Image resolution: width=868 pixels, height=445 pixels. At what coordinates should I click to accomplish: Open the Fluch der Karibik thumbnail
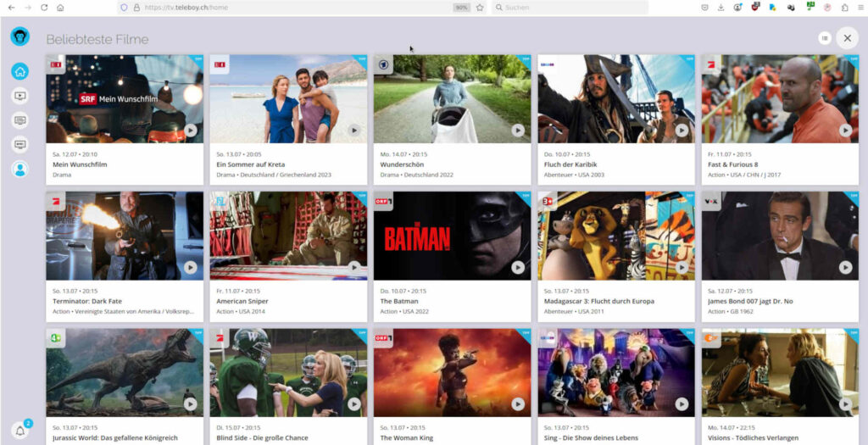click(x=616, y=98)
